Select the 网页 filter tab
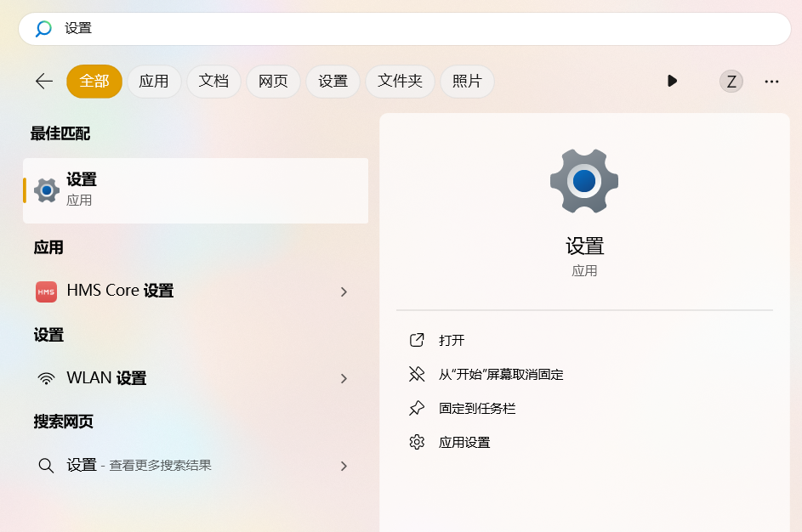 [x=273, y=81]
